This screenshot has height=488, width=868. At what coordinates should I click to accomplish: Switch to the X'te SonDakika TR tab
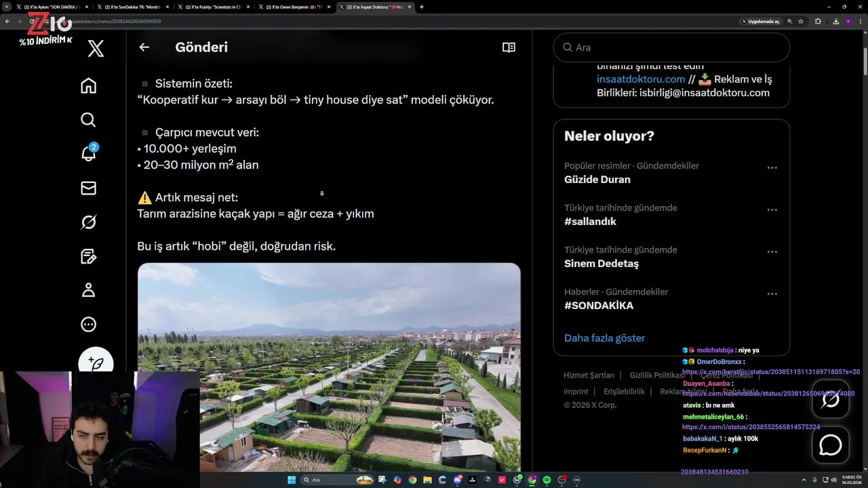coord(132,7)
